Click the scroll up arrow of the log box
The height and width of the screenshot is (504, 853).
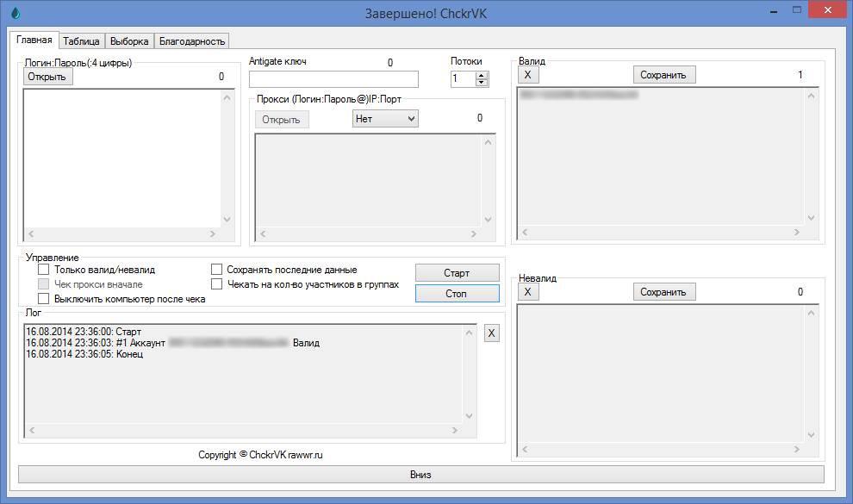469,333
